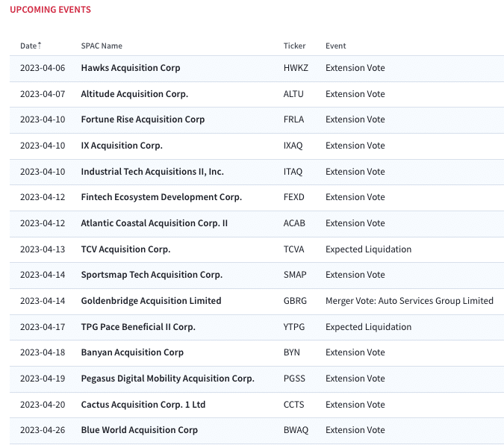Click the SPAC Name column header
Screen dimensions: 504x448
click(x=102, y=46)
